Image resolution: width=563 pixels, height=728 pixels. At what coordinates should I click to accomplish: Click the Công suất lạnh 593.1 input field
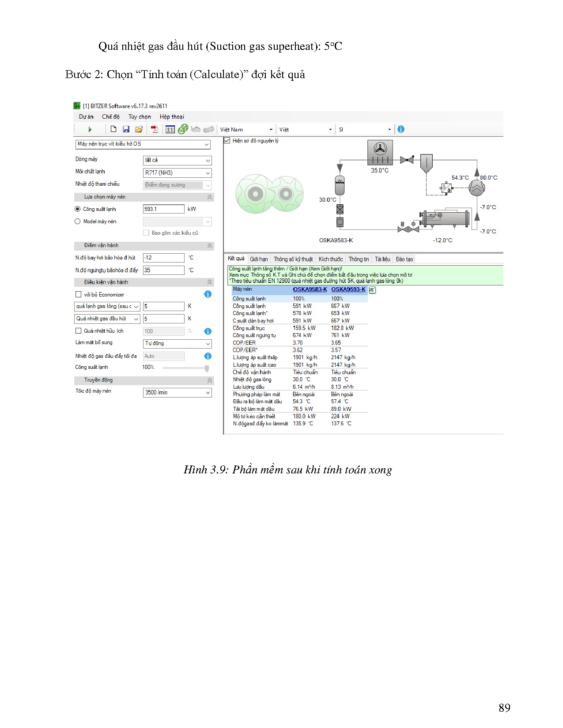coord(163,209)
